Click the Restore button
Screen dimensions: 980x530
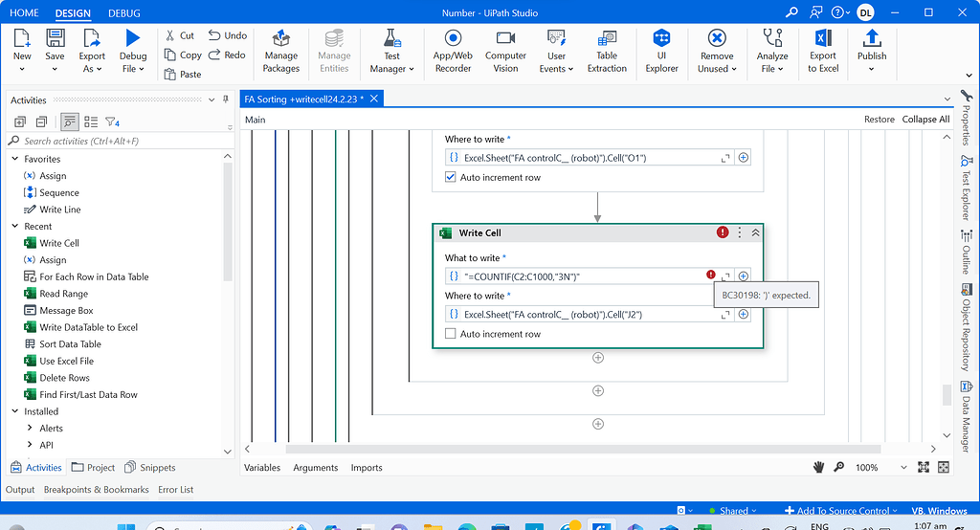(880, 120)
